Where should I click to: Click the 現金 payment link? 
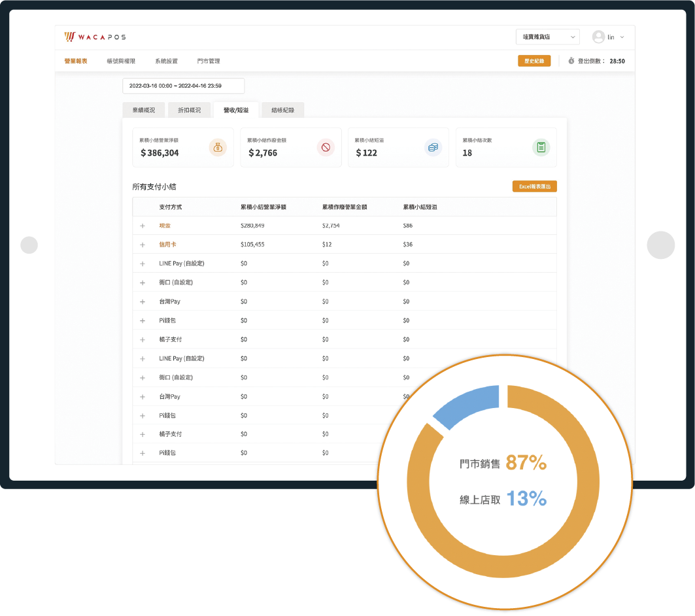point(165,226)
